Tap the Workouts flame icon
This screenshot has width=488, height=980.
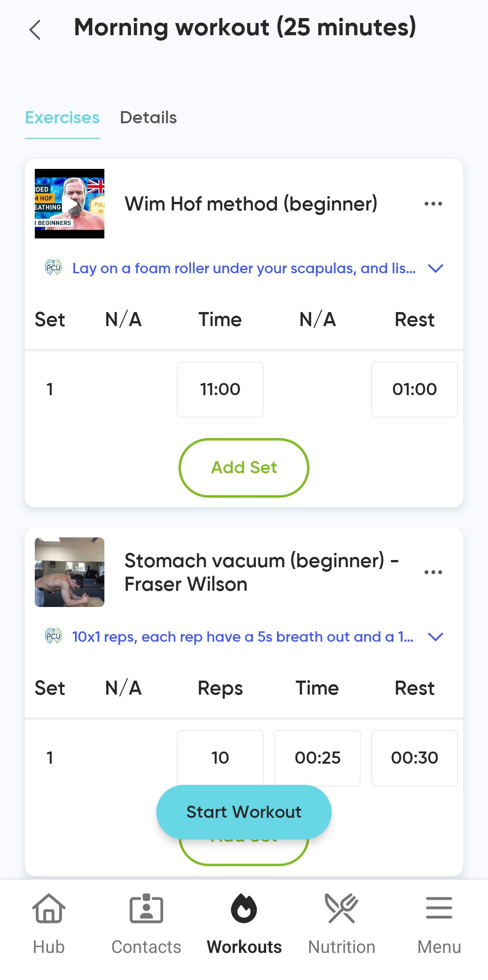[244, 909]
